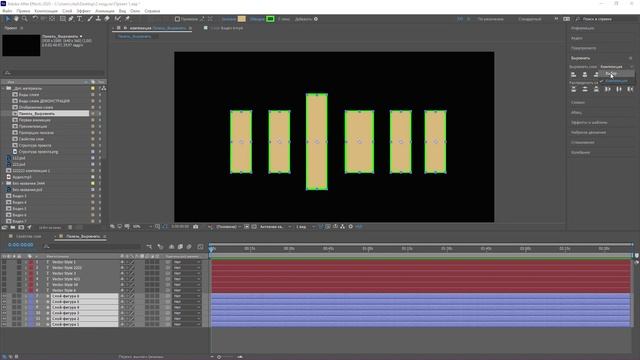Image resolution: width=640 pixels, height=360 pixels.
Task: Click the Поиск в справке help search field
Action: point(605,19)
